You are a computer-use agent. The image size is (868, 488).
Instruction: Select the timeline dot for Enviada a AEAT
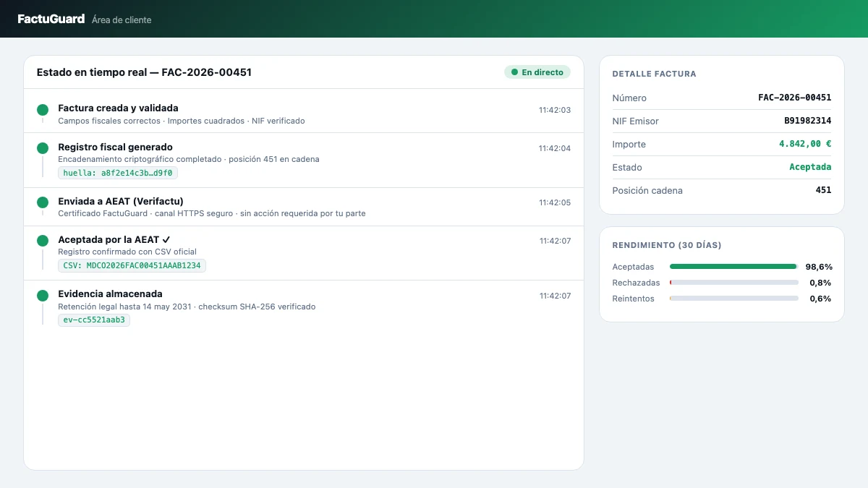tap(43, 202)
